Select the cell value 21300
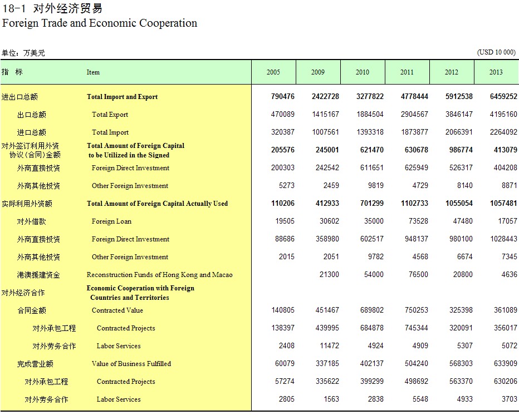The image size is (519, 420). coord(329,274)
